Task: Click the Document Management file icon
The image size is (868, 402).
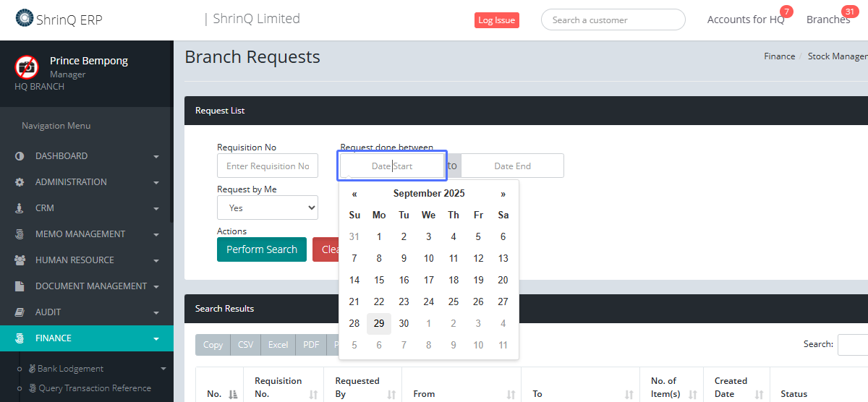Action: click(x=20, y=286)
